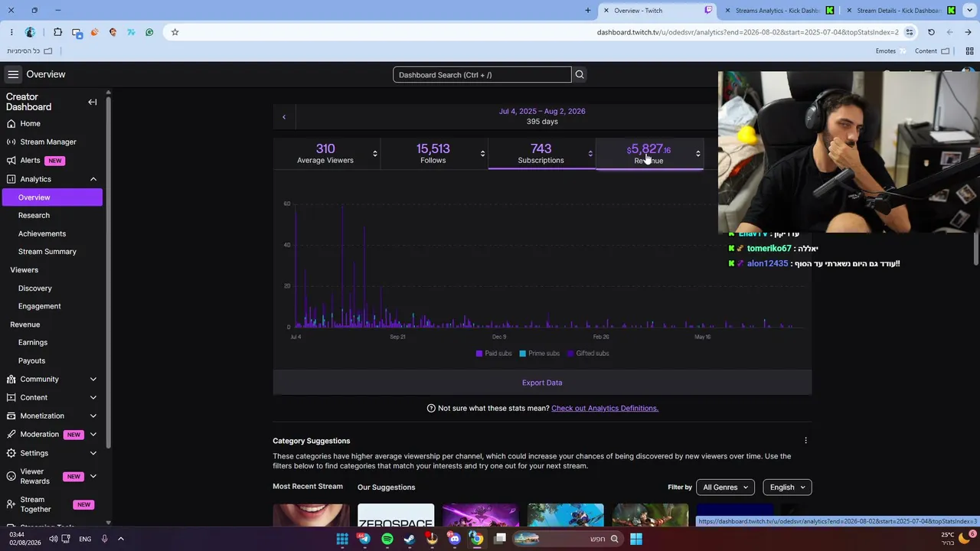Toggle Prime subs legend series
The width and height of the screenshot is (980, 551).
click(539, 354)
